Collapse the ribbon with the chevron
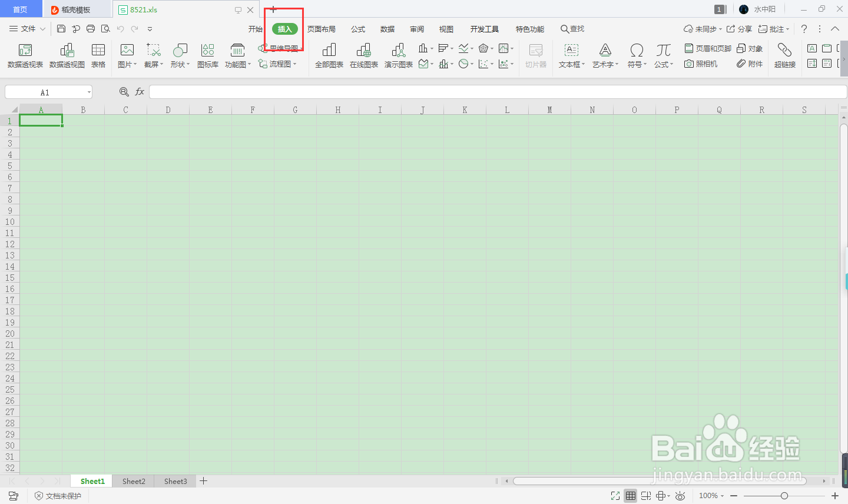Viewport: 848px width, 504px height. coord(835,29)
